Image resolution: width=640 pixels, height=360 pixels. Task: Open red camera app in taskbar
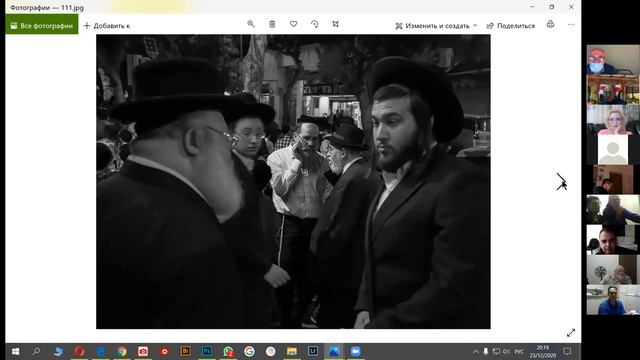click(x=143, y=351)
